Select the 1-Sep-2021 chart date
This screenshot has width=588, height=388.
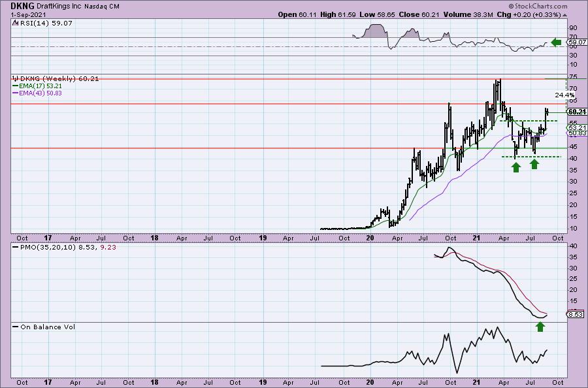(28, 15)
